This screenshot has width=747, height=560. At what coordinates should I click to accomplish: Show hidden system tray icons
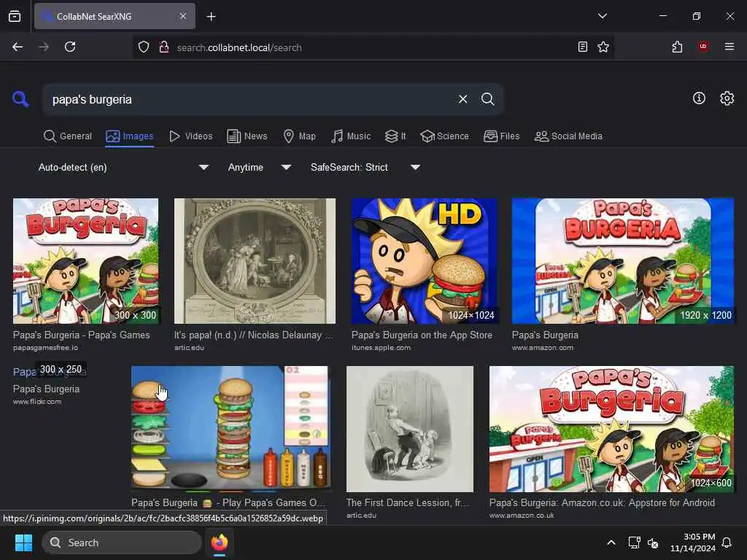click(x=611, y=542)
